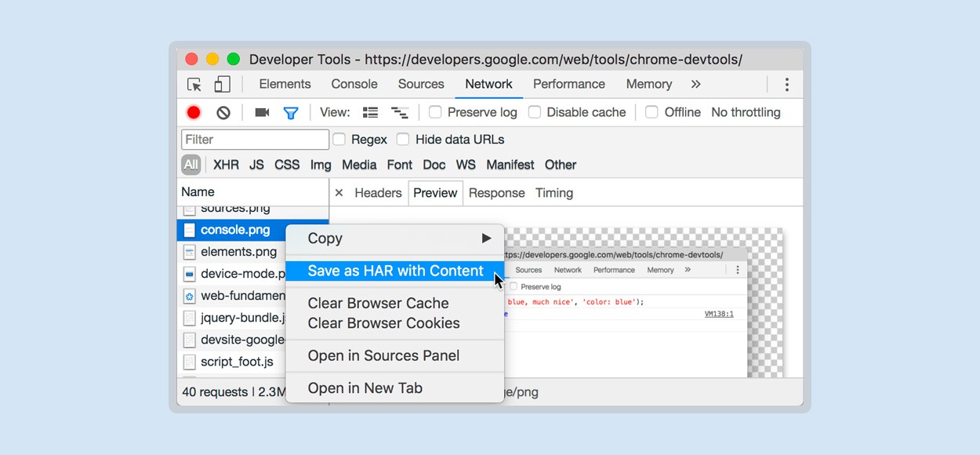Show the Headers tab for the request
This screenshot has width=980, height=455.
(x=378, y=193)
